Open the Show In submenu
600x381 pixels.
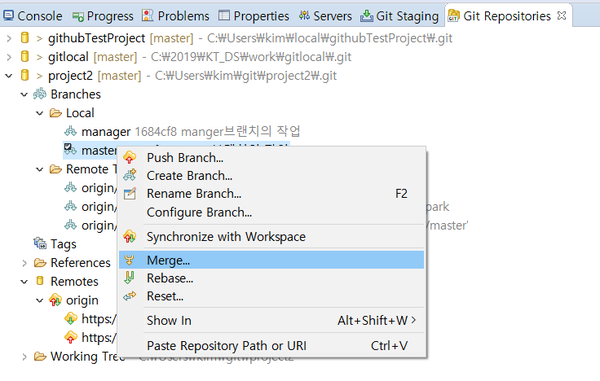[x=271, y=321]
